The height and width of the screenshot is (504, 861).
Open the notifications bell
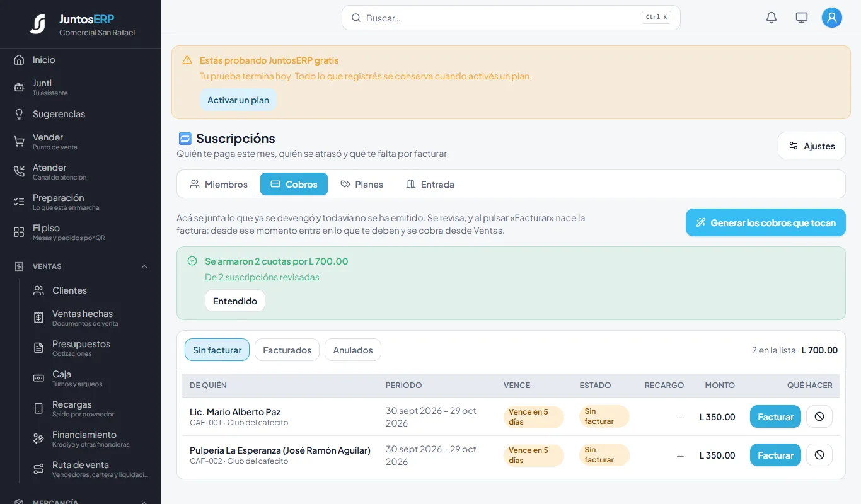771,18
